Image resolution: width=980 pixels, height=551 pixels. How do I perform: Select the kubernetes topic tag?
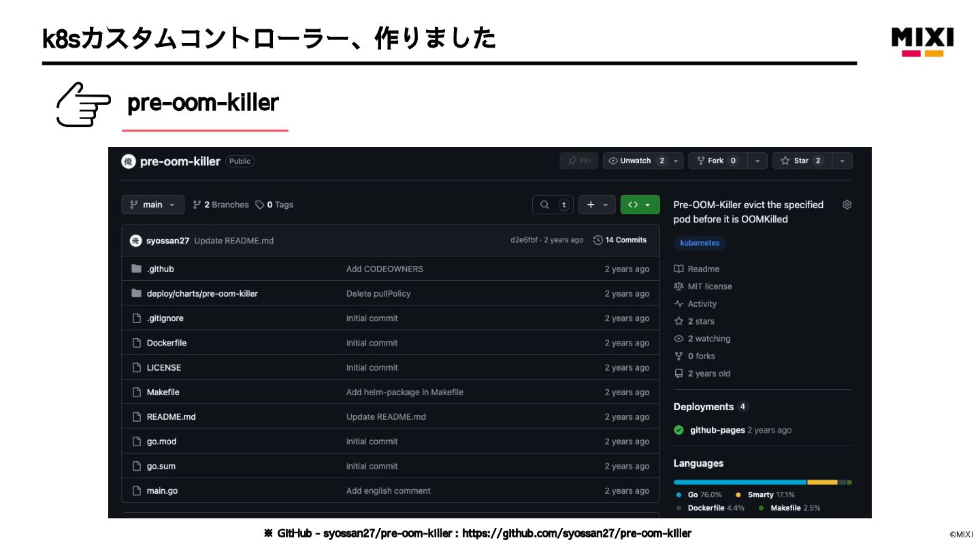coord(700,243)
